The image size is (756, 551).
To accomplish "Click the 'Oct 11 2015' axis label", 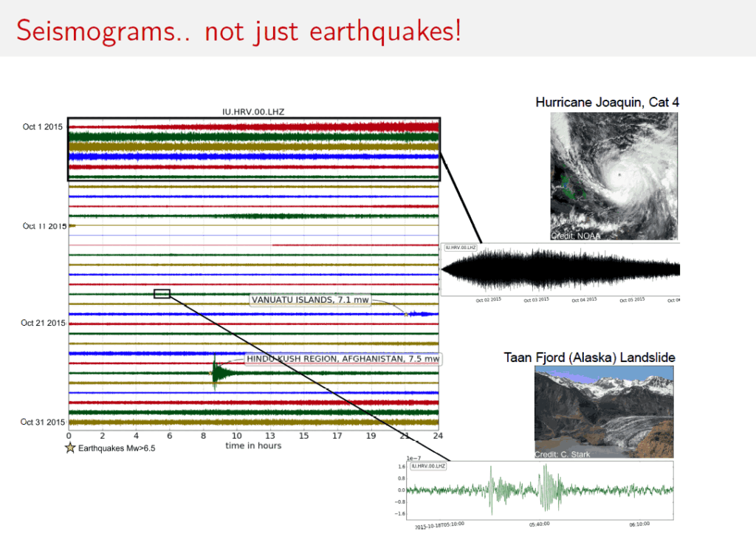I will (x=44, y=226).
